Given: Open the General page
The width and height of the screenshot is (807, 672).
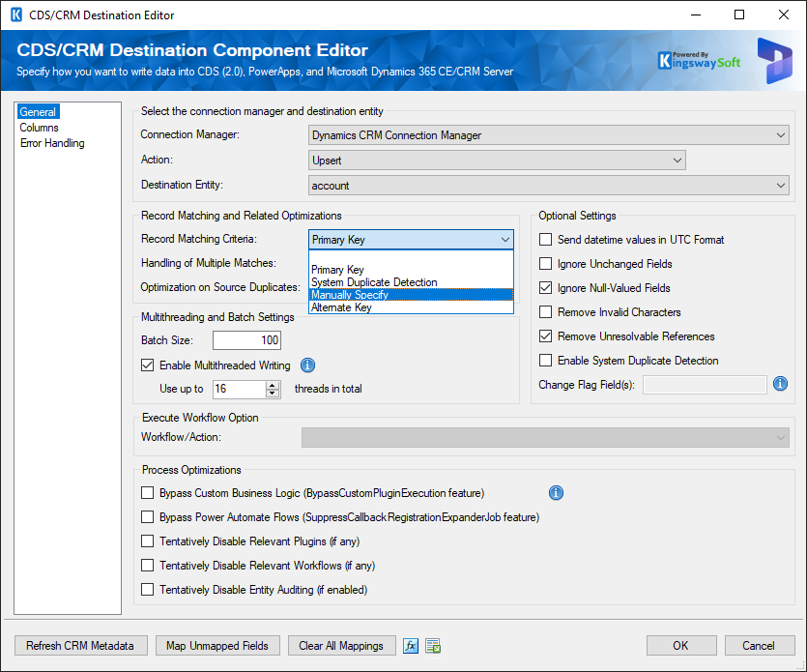Looking at the screenshot, I should tap(38, 112).
